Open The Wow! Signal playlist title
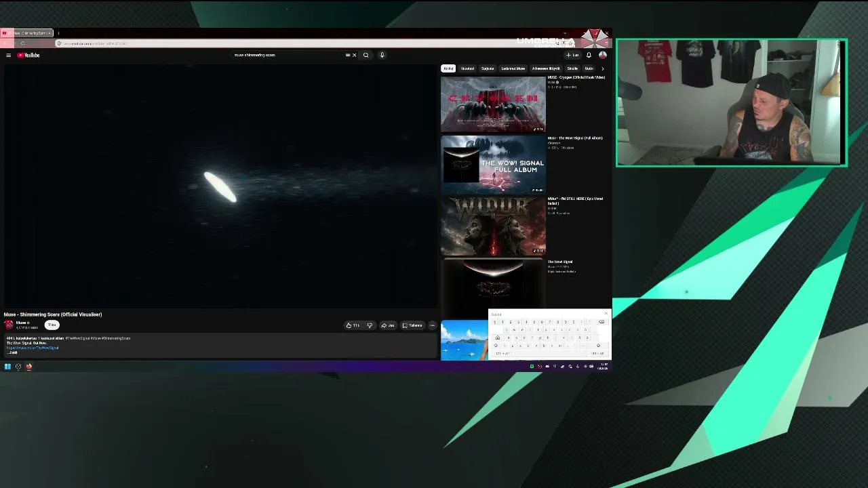The image size is (868, 488). pos(560,262)
